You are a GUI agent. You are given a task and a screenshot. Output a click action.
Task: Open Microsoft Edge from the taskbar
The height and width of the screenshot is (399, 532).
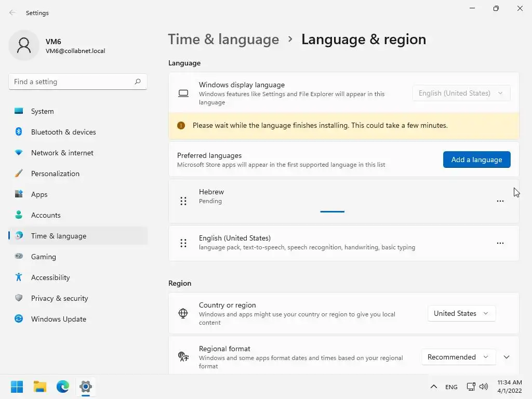tap(63, 387)
